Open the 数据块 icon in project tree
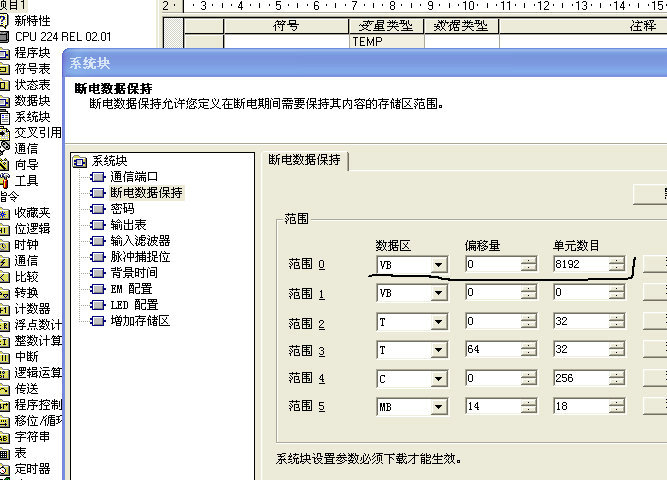 (x=5, y=100)
